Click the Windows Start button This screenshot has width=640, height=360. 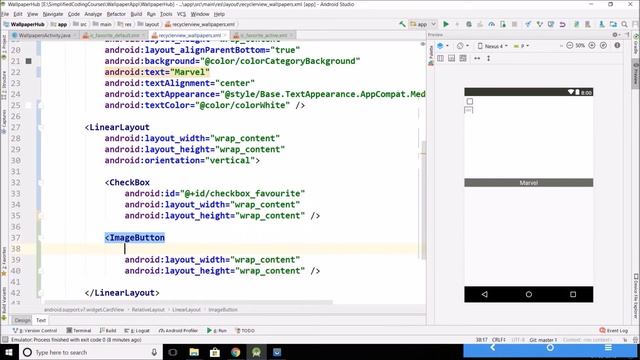point(9,352)
